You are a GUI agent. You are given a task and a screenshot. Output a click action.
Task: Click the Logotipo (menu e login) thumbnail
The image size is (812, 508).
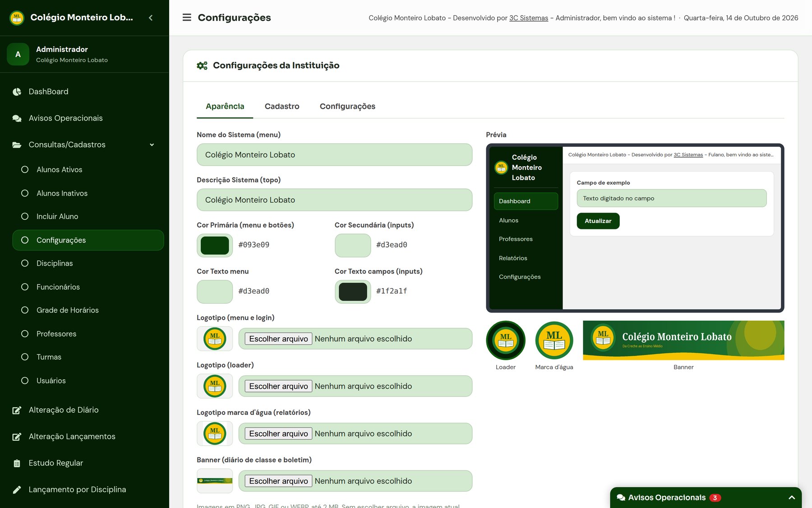click(215, 339)
